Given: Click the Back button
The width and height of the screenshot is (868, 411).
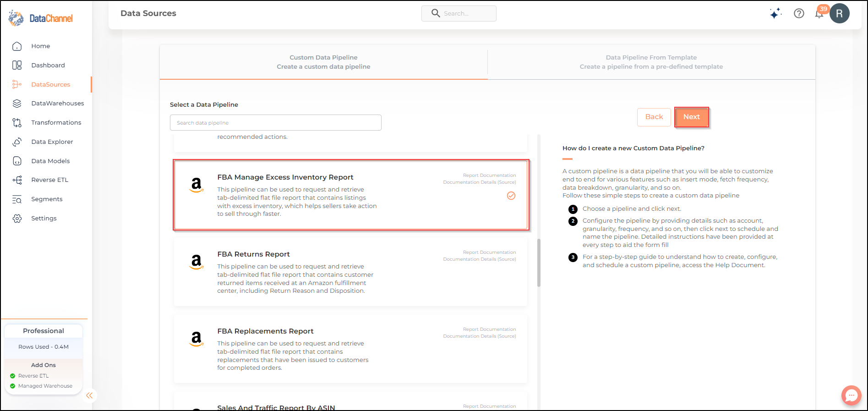Looking at the screenshot, I should (654, 117).
